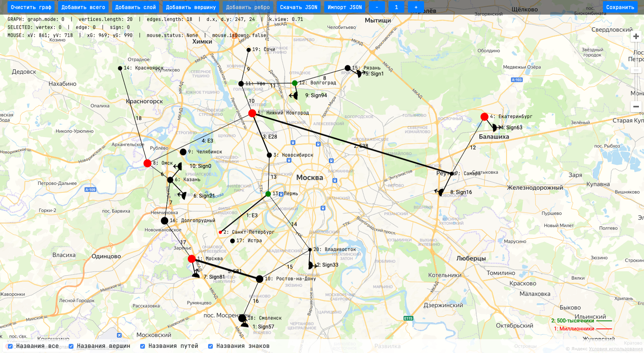Select vertex 17 Истра

pos(232,241)
